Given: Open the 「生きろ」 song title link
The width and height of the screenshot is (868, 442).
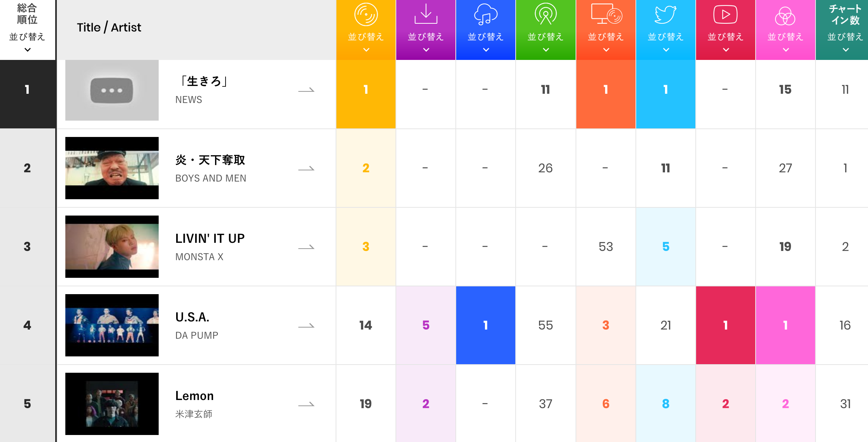Looking at the screenshot, I should pos(202,81).
